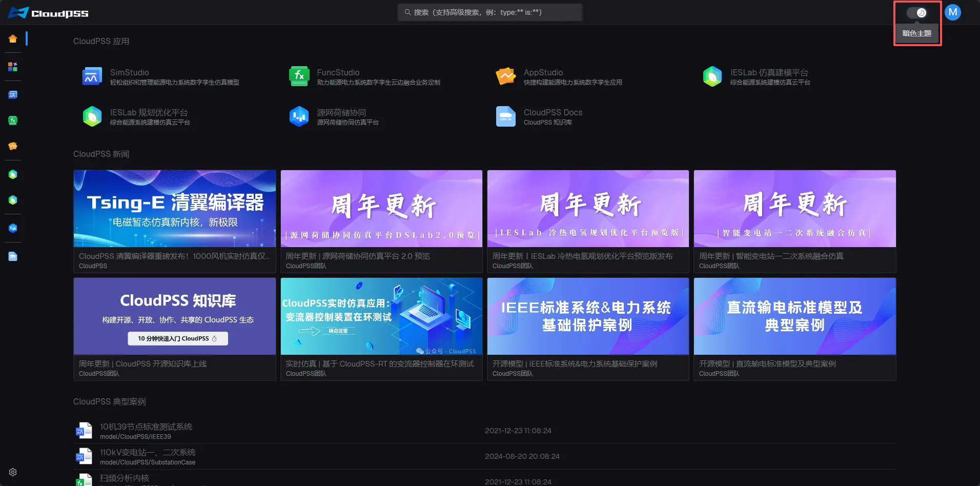Open sidebar IESLab icon just below AppStudio icon
The image size is (980, 486).
[13, 174]
